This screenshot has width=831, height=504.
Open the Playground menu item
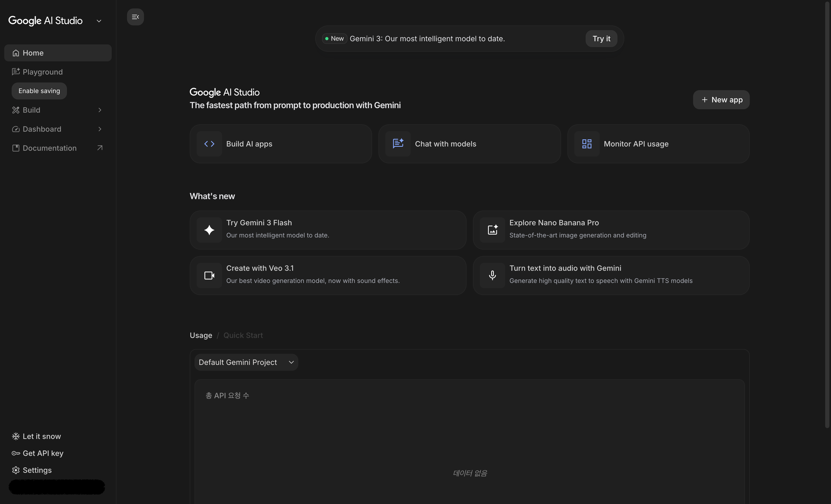[x=58, y=72]
